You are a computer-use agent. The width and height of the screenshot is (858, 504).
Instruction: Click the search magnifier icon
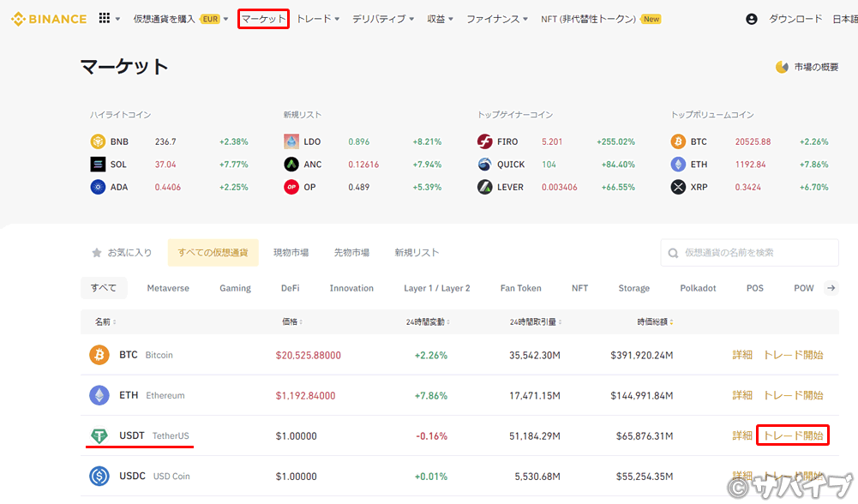pos(673,253)
